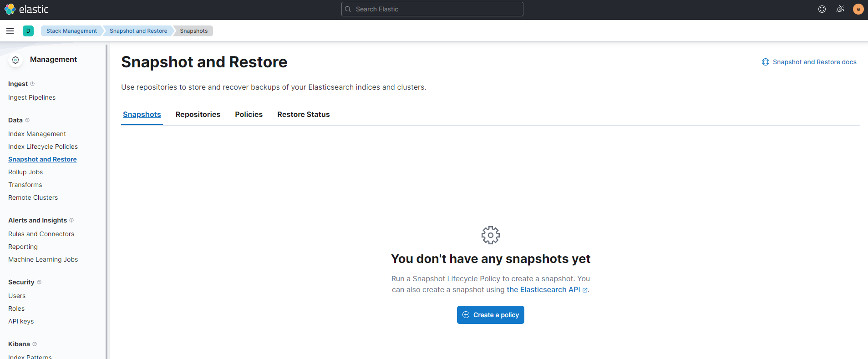This screenshot has width=868, height=359.
Task: Open the Elasticsearch API link
Action: point(547,290)
